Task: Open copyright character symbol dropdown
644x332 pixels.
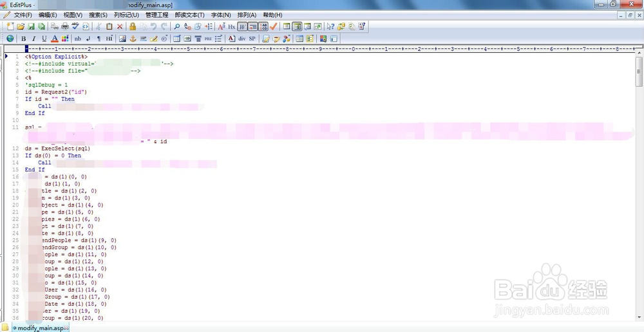Action: tap(164, 39)
